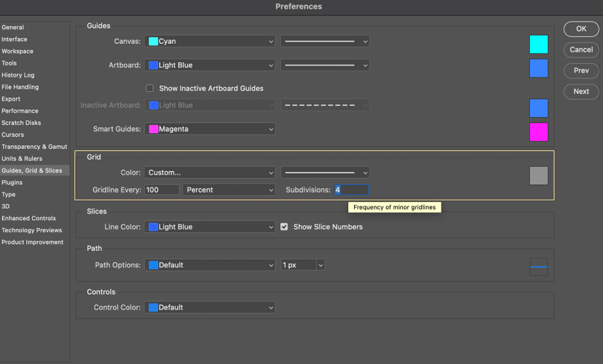Go to the Next preferences page
The height and width of the screenshot is (364, 603).
[x=581, y=91]
